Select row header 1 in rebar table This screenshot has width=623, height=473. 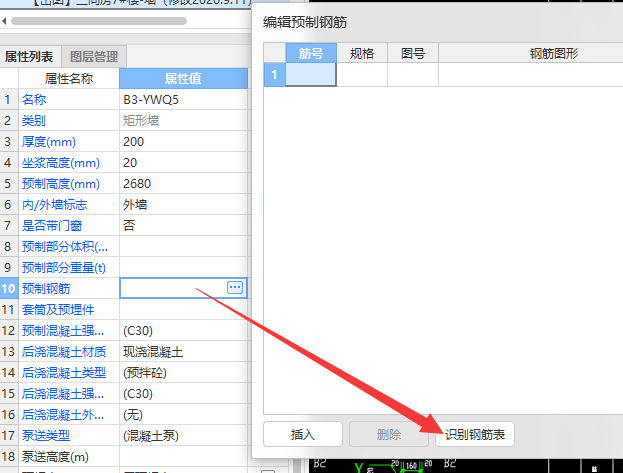275,74
